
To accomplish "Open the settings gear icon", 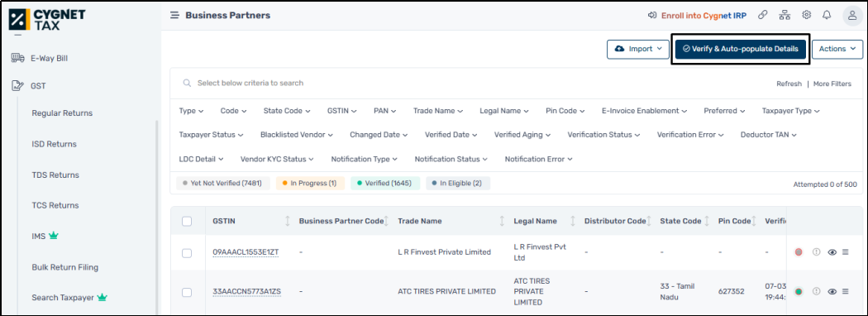I will [x=807, y=15].
